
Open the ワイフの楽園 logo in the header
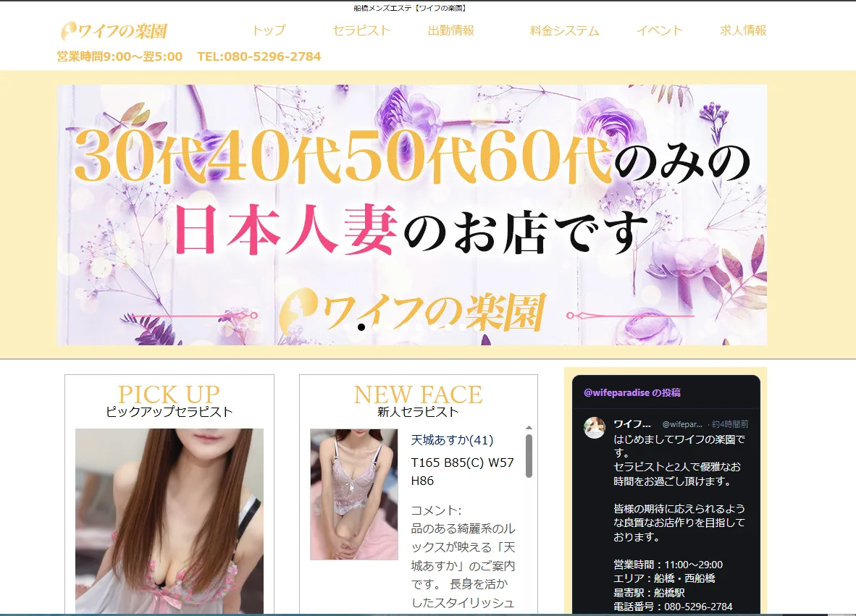coord(114,31)
